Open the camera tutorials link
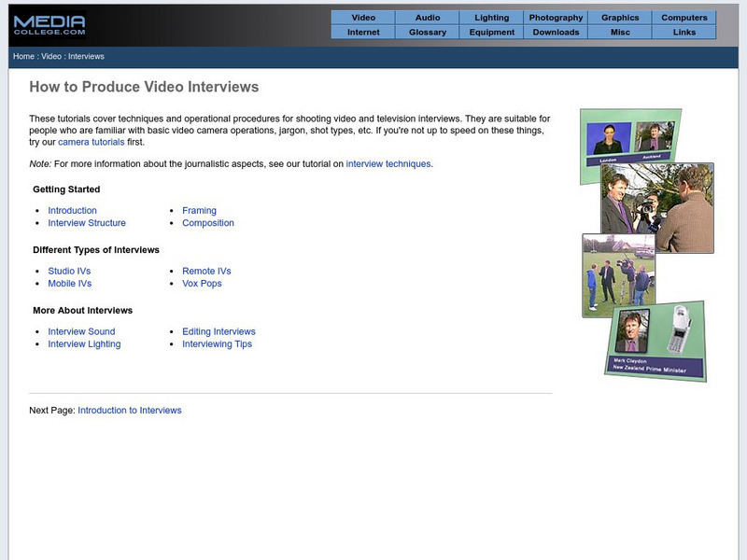 (x=91, y=143)
